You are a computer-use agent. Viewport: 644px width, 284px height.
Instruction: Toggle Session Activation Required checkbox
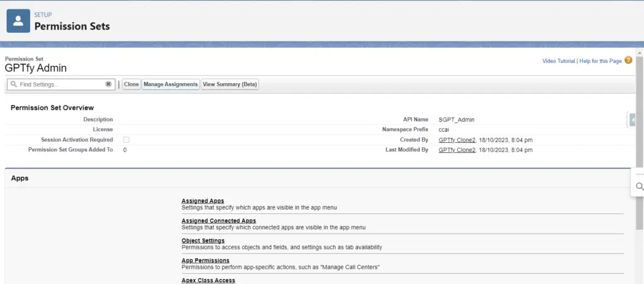(126, 140)
